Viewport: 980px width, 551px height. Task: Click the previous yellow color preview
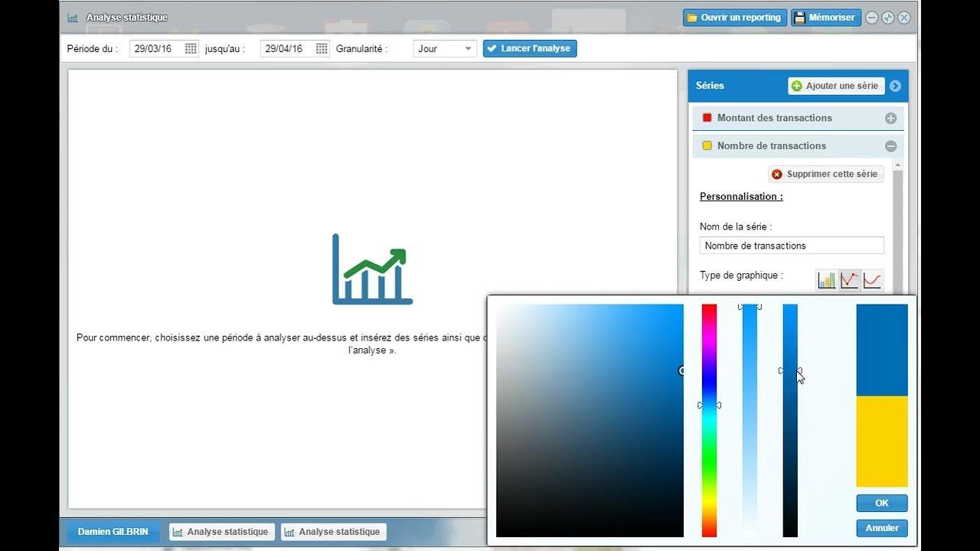pos(882,441)
